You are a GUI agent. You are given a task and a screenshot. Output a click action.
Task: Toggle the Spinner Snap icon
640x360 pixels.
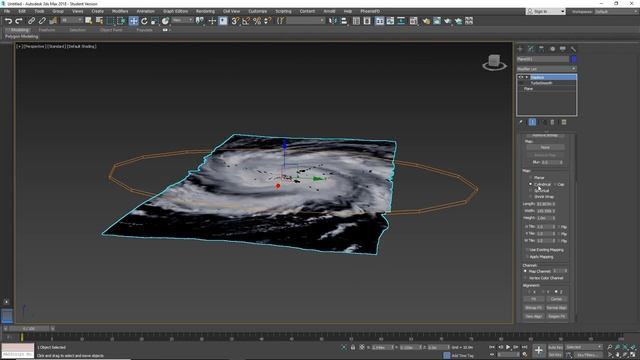click(267, 21)
